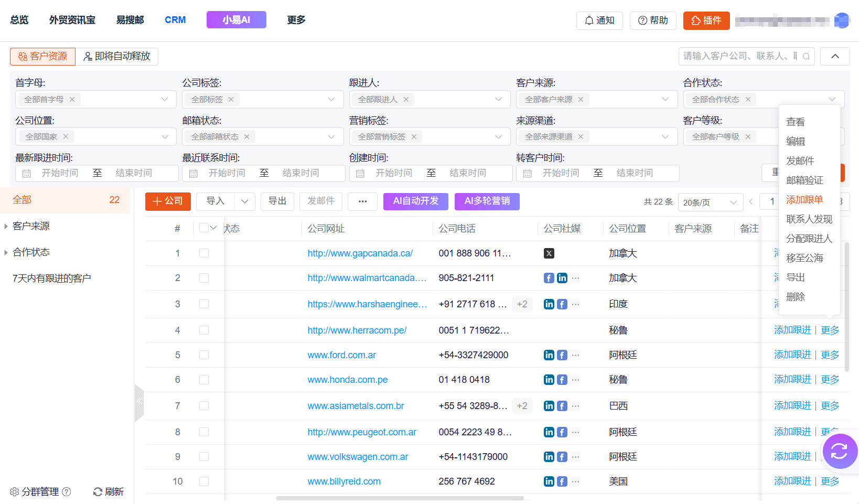Open Facebook icon for walmartcanada row

click(549, 278)
